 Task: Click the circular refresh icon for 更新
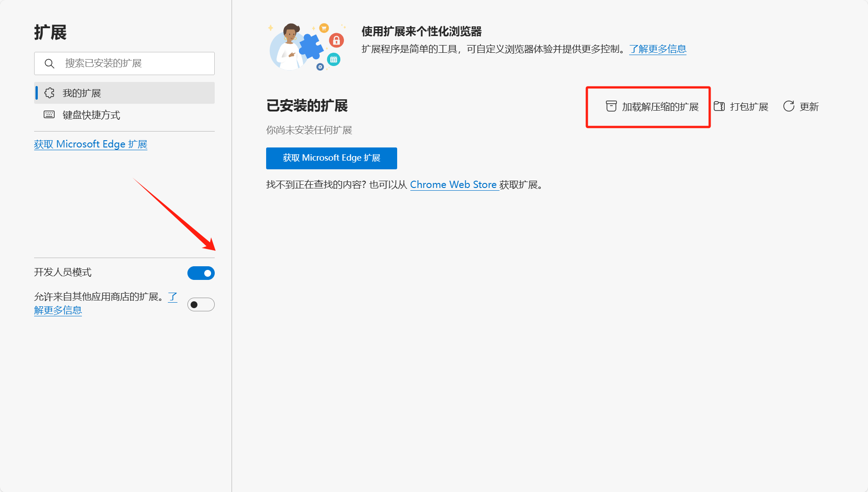click(788, 107)
